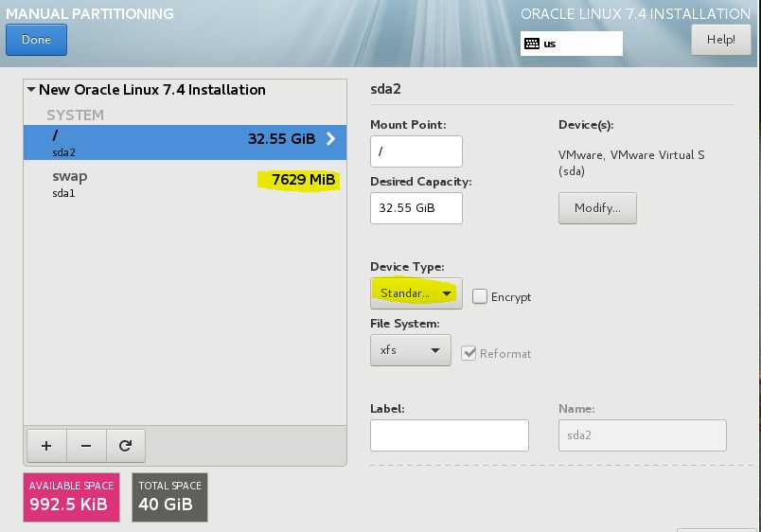The width and height of the screenshot is (761, 532).
Task: Select the / sda2 partition row
Action: click(x=185, y=142)
